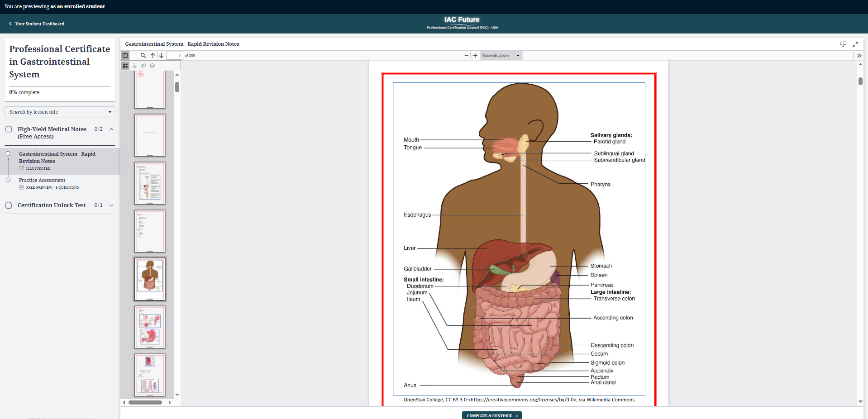
Task: Click the Complete & Continue button
Action: 491,415
